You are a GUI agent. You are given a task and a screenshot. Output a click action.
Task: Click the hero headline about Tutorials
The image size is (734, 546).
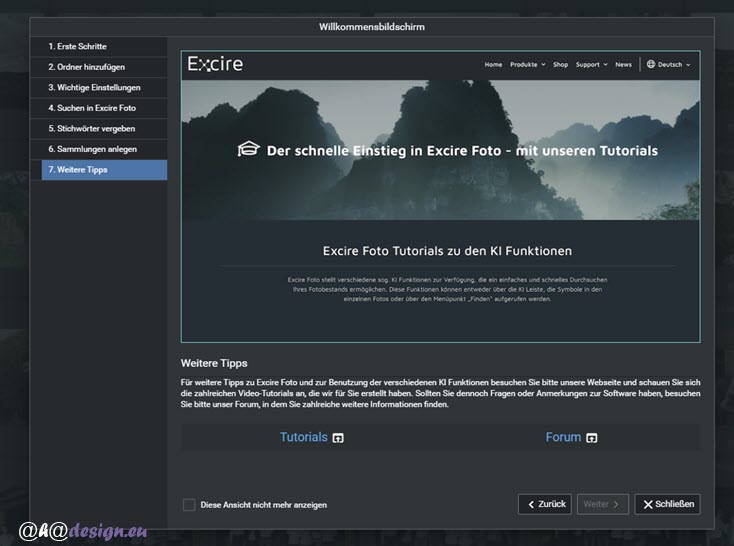point(462,151)
